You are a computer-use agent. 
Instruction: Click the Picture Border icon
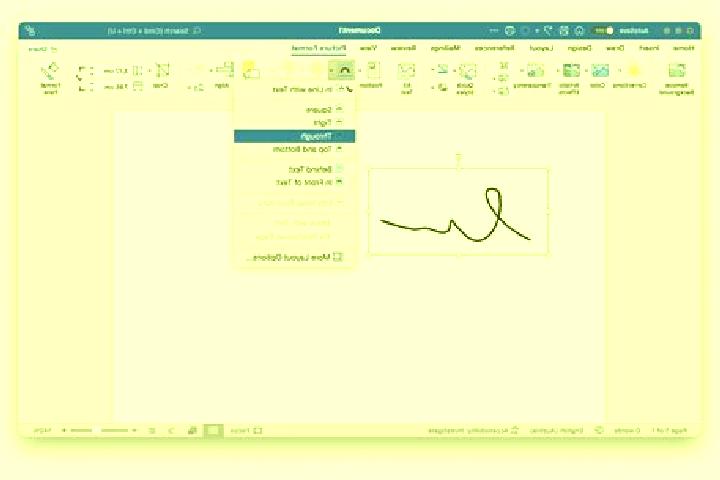(x=442, y=69)
